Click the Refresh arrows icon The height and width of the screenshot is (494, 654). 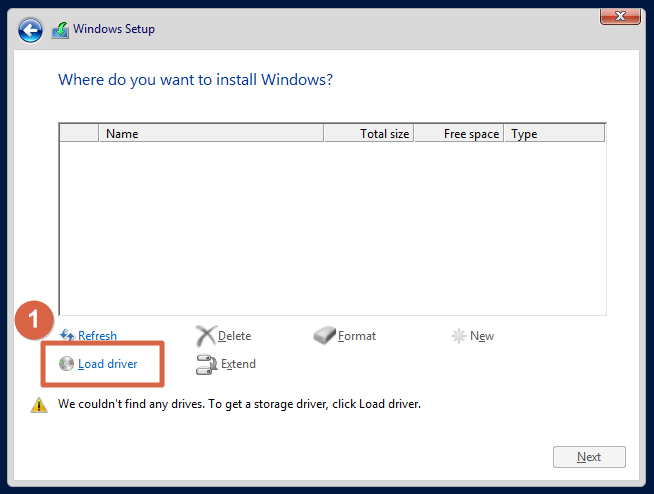pos(67,335)
